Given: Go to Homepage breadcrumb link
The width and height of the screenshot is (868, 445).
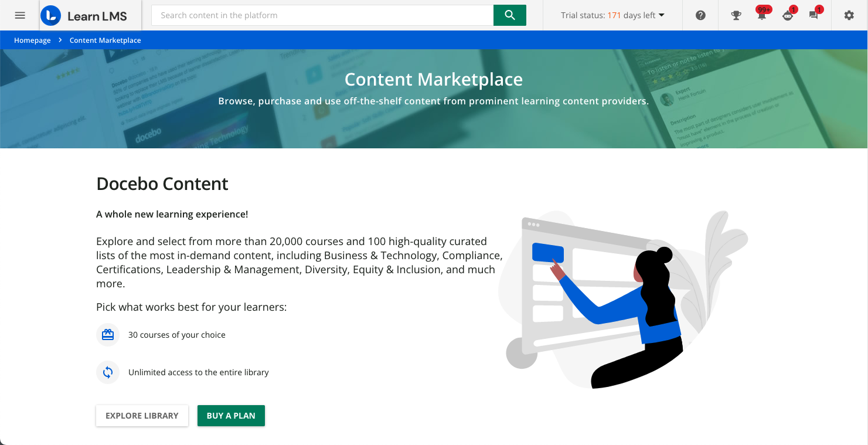Looking at the screenshot, I should coord(32,40).
